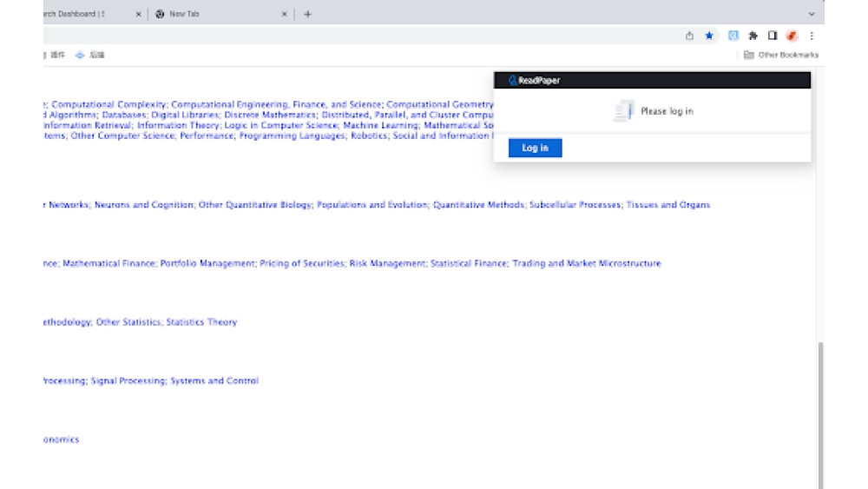
Task: Toggle the browser side panel icon
Action: [773, 36]
